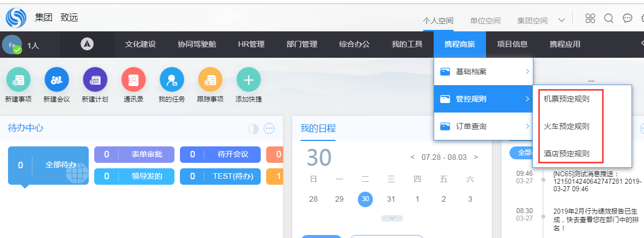
Task: Expand the calendar down chevron
Action: click(392, 218)
